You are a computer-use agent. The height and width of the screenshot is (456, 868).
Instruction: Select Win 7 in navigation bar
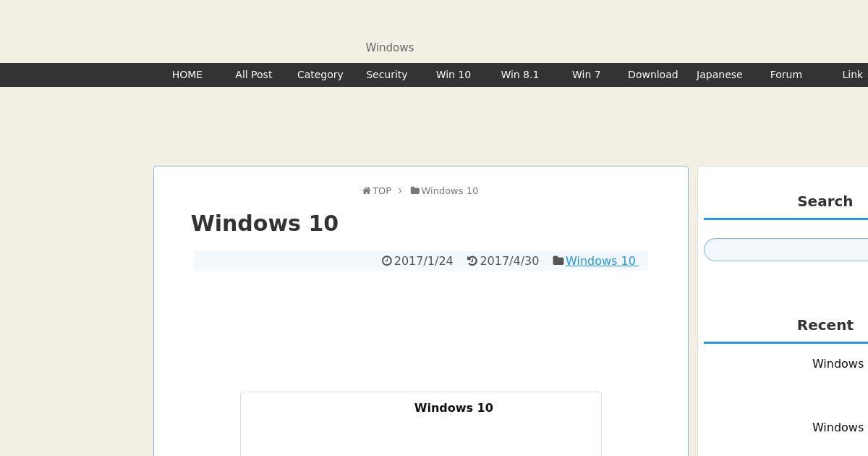pyautogui.click(x=587, y=75)
